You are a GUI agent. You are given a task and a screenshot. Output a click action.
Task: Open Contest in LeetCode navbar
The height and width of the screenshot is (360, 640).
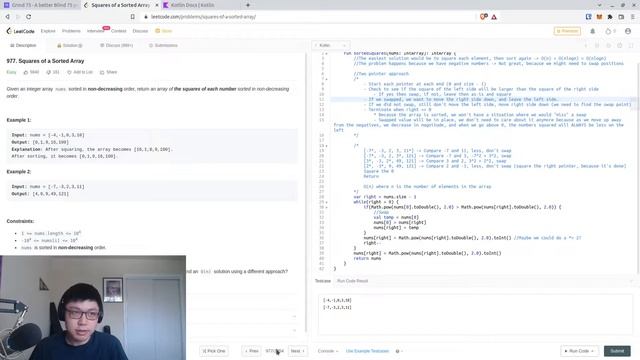click(119, 31)
